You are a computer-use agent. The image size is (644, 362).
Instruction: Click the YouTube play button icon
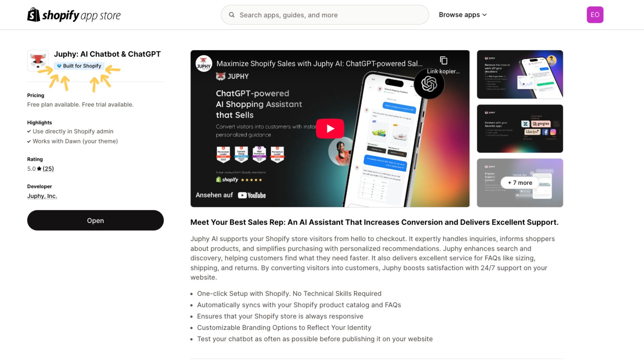pos(330,128)
